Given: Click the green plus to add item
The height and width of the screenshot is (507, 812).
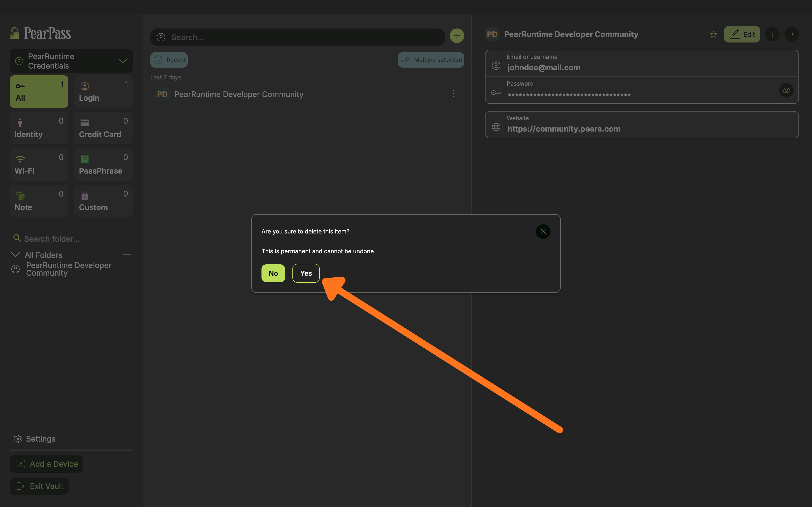Looking at the screenshot, I should pyautogui.click(x=457, y=36).
